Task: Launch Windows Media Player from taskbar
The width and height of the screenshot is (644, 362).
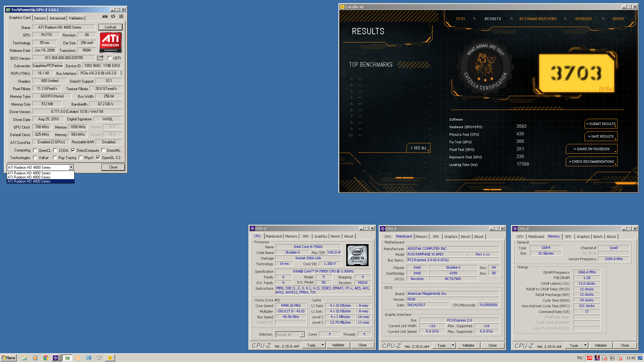Action: [x=35, y=358]
